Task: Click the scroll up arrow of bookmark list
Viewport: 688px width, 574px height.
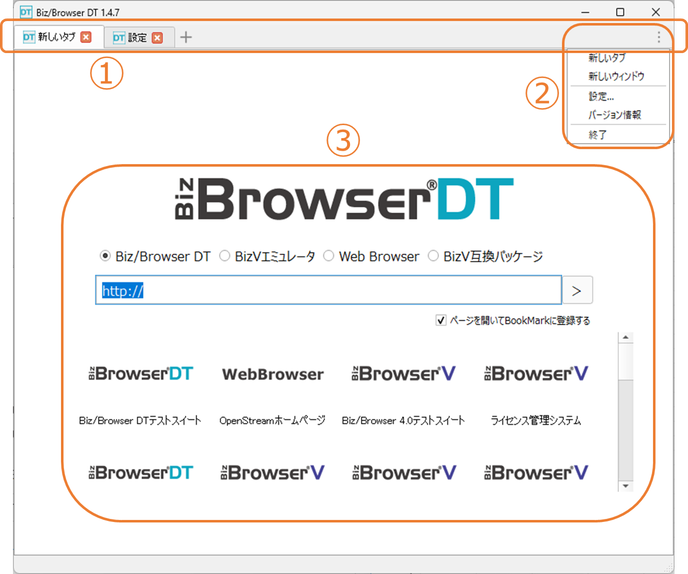Action: (626, 337)
